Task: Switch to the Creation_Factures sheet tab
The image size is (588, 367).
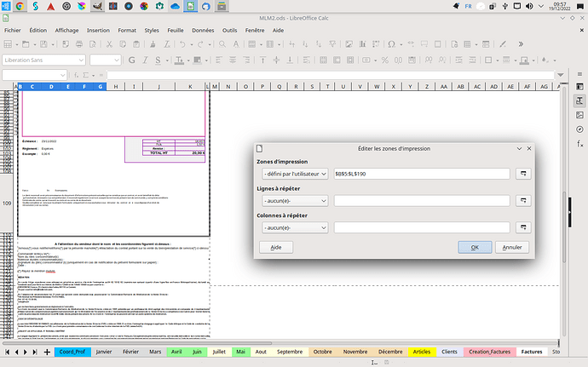Action: [x=489, y=352]
